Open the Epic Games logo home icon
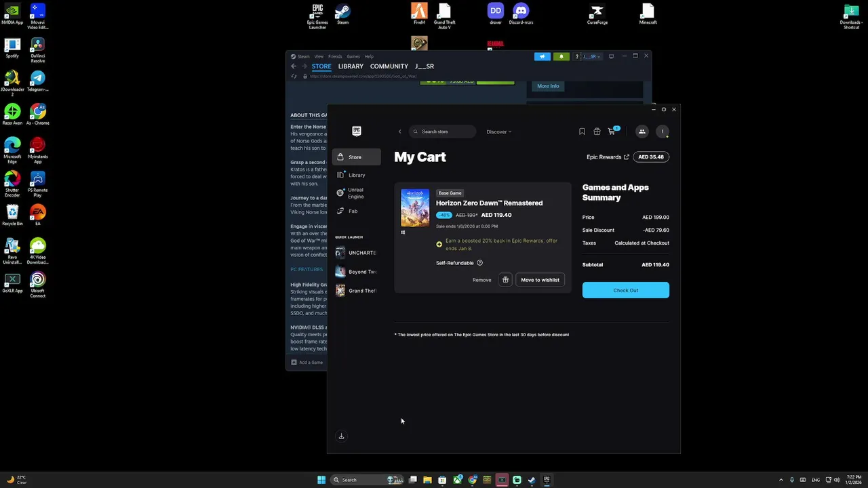 click(x=357, y=131)
